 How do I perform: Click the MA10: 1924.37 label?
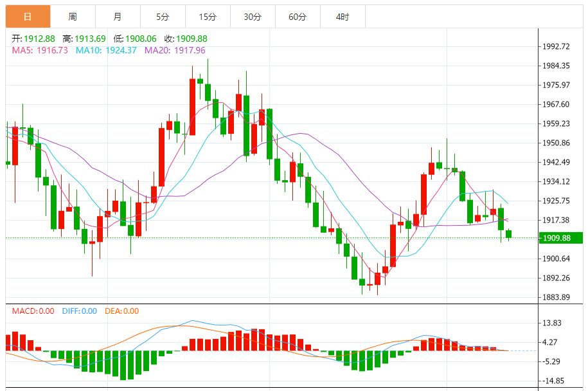(x=106, y=50)
